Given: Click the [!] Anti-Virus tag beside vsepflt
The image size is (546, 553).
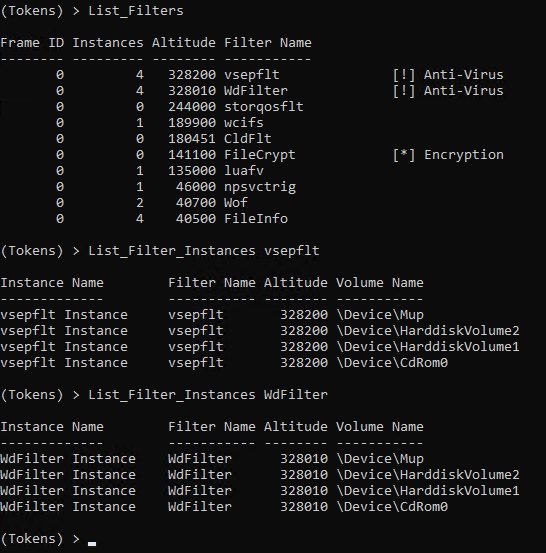Looking at the screenshot, I should click(448, 74).
